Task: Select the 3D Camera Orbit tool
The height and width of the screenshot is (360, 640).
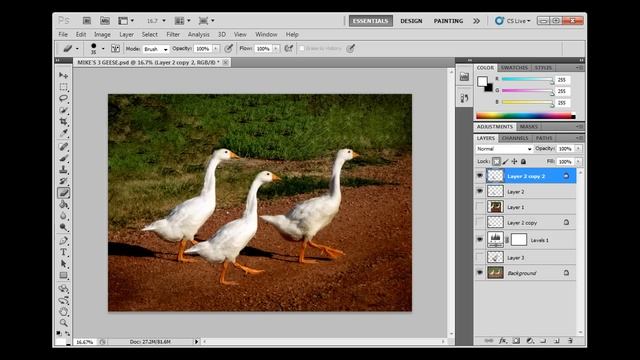Action: (63, 300)
